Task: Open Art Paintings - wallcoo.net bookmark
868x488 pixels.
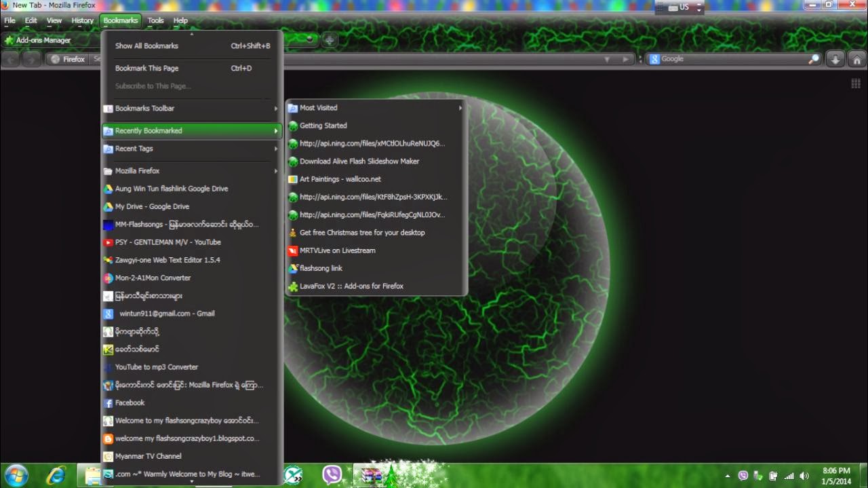Action: pos(376,179)
